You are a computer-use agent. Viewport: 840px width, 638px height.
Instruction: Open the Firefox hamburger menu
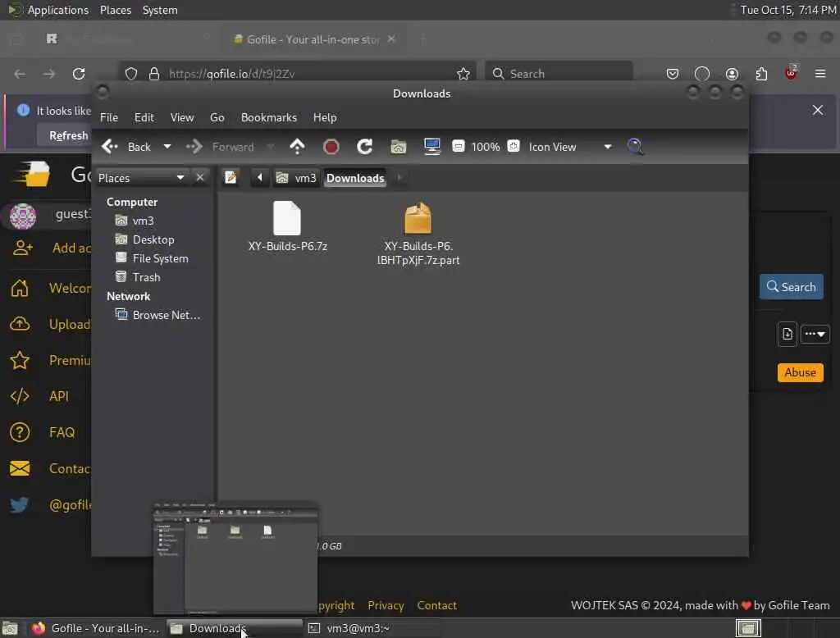click(820, 73)
